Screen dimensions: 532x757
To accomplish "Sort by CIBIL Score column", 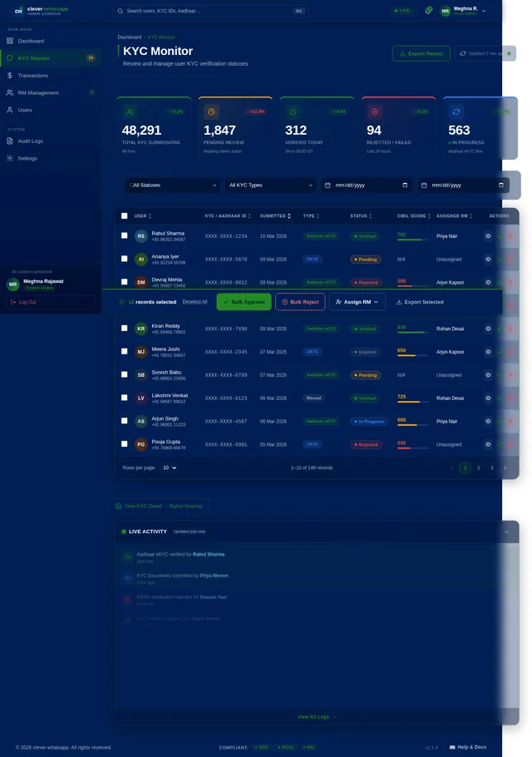I will [414, 215].
